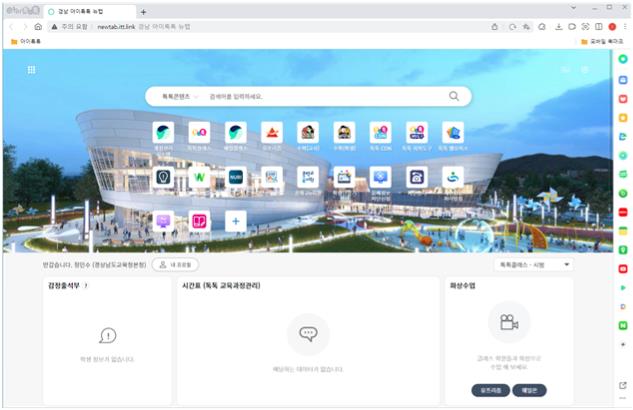Click the magnifier search icon in search bar
The height and width of the screenshot is (410, 633).
point(454,96)
